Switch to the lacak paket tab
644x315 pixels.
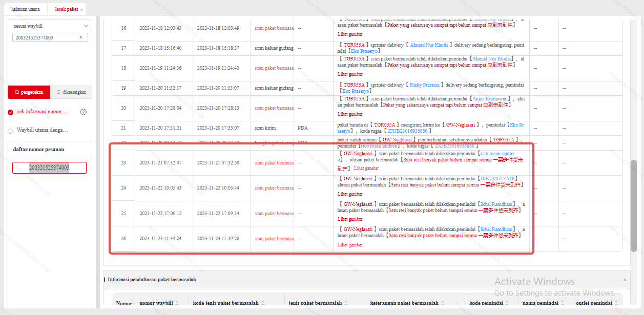67,10
